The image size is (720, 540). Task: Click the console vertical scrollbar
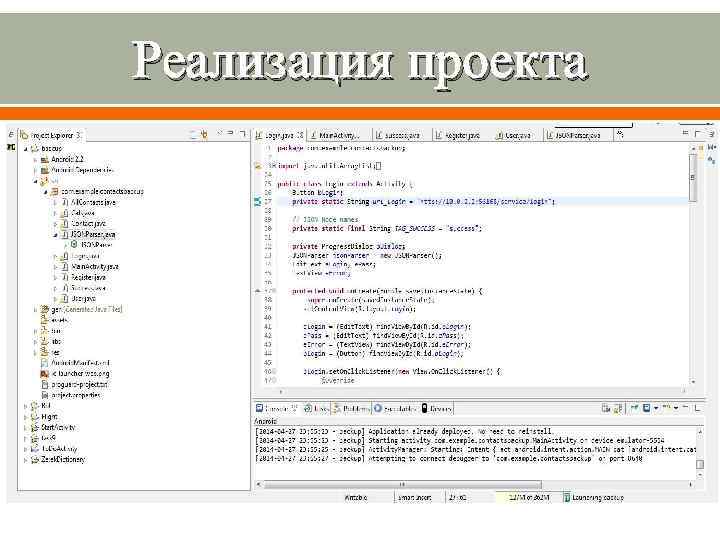click(700, 464)
